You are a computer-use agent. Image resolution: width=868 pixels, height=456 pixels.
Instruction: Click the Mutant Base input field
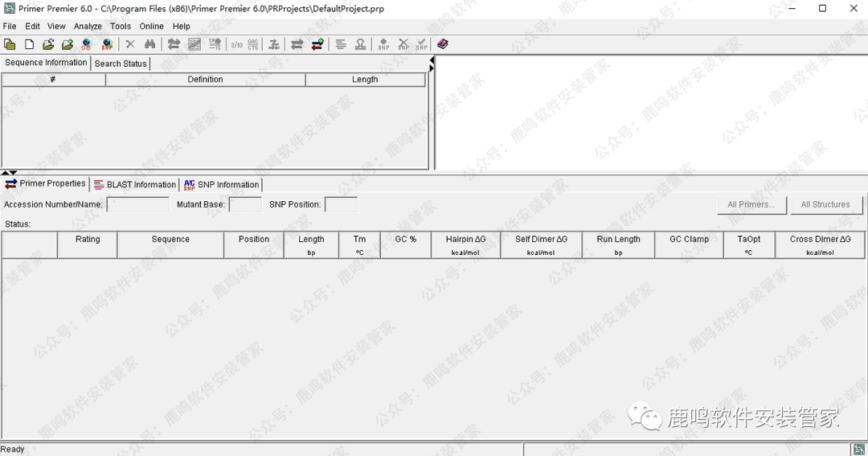point(245,204)
